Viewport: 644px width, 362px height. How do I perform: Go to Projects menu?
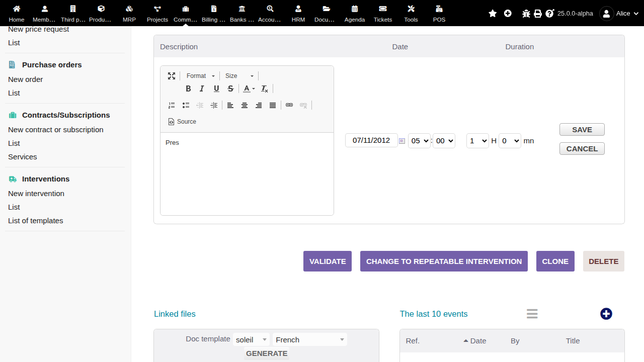157,14
